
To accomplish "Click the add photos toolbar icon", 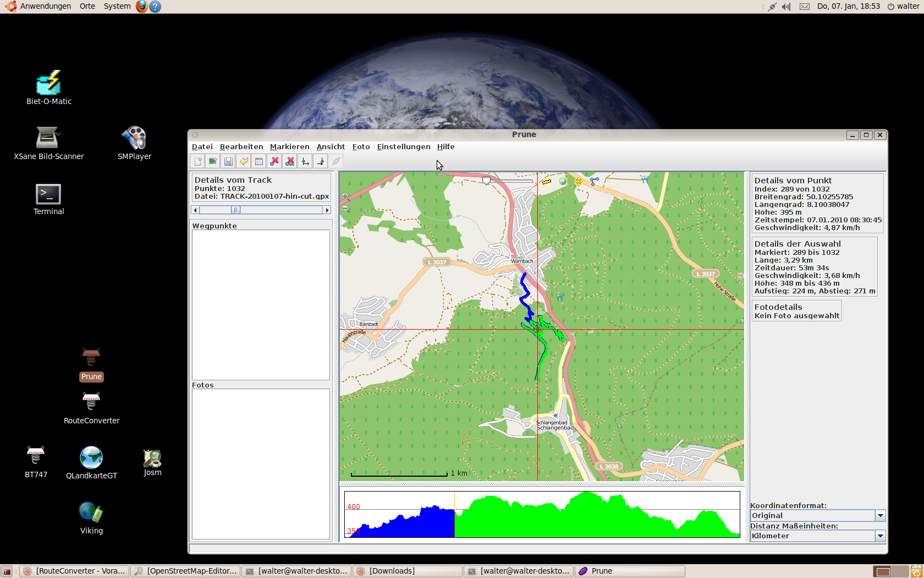I will (x=213, y=161).
